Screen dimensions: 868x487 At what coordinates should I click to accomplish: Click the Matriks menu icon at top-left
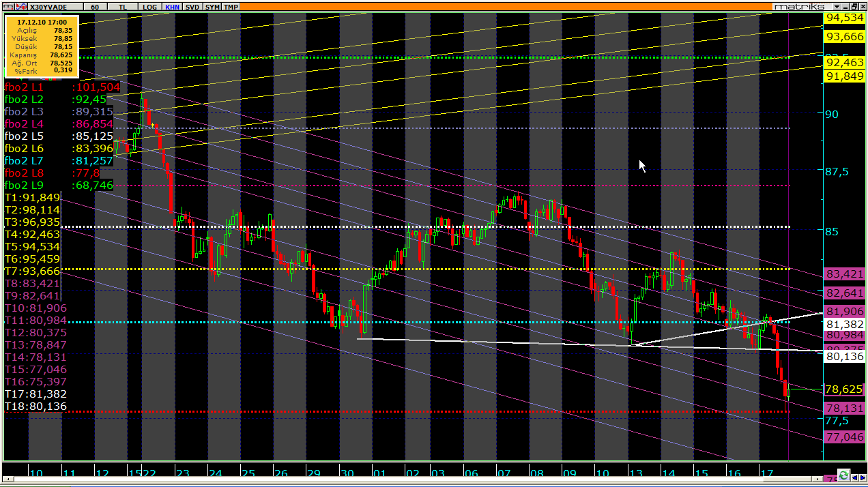pos(9,6)
